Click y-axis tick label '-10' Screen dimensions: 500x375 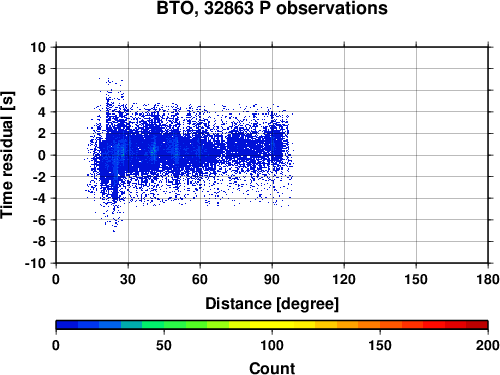point(36,263)
